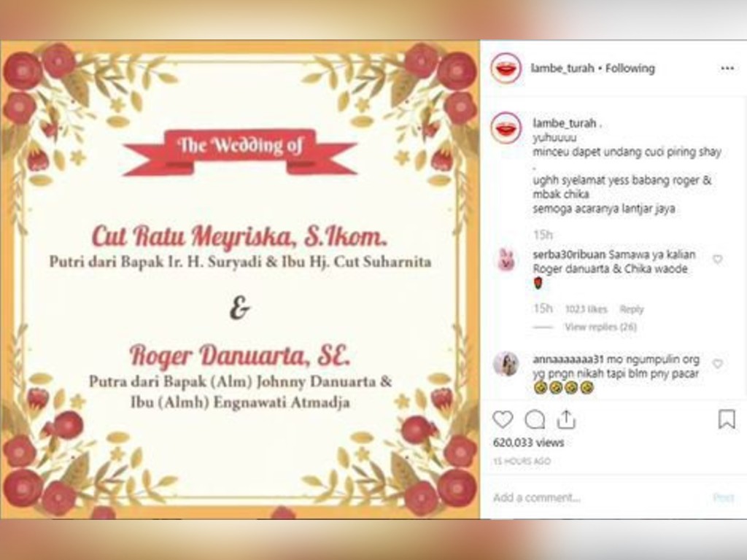Screen dimensions: 747x560
Task: Open annaaaaaaa31 commenter avatar
Action: (506, 365)
